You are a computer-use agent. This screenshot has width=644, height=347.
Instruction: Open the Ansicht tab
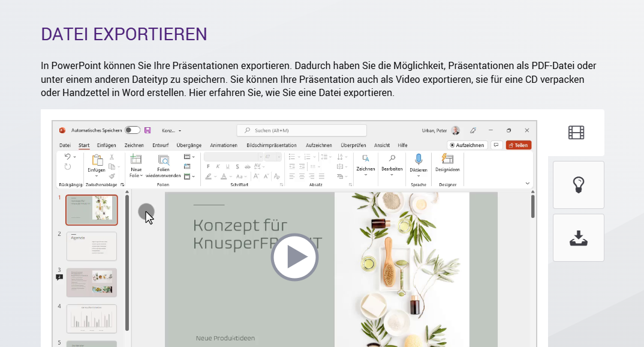click(x=381, y=145)
